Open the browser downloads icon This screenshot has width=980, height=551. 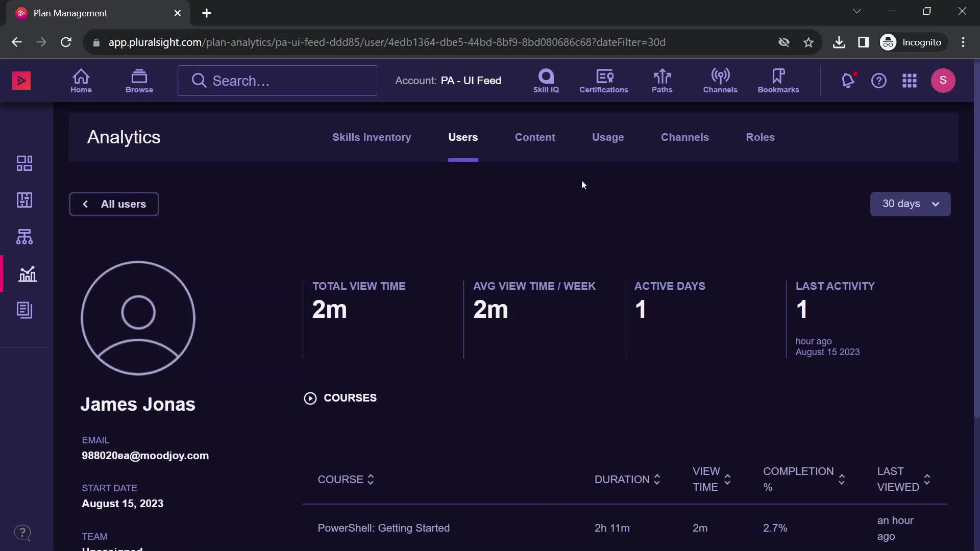click(x=839, y=42)
